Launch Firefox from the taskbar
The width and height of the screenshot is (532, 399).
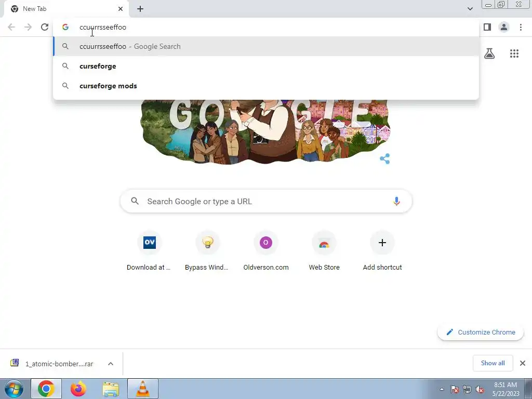[x=78, y=389]
